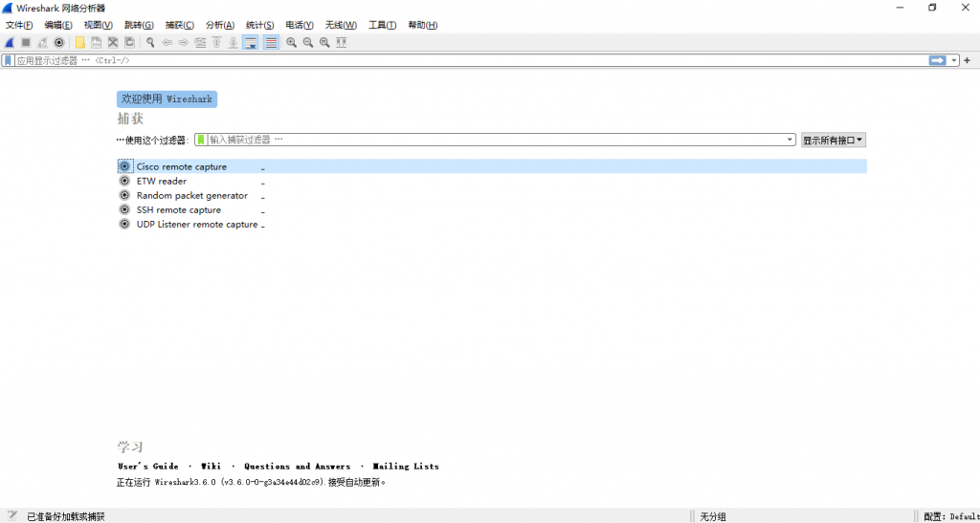Image resolution: width=980 pixels, height=523 pixels.
Task: Apply the display filter with arrow button
Action: pyautogui.click(x=938, y=60)
